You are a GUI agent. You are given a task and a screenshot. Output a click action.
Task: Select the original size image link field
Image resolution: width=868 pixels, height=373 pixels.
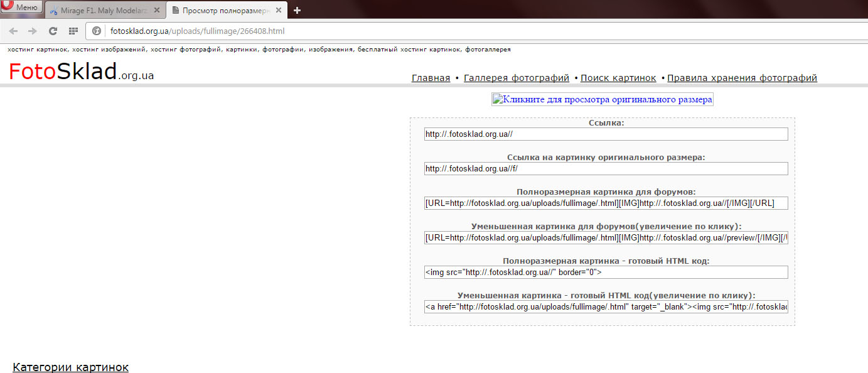[606, 168]
